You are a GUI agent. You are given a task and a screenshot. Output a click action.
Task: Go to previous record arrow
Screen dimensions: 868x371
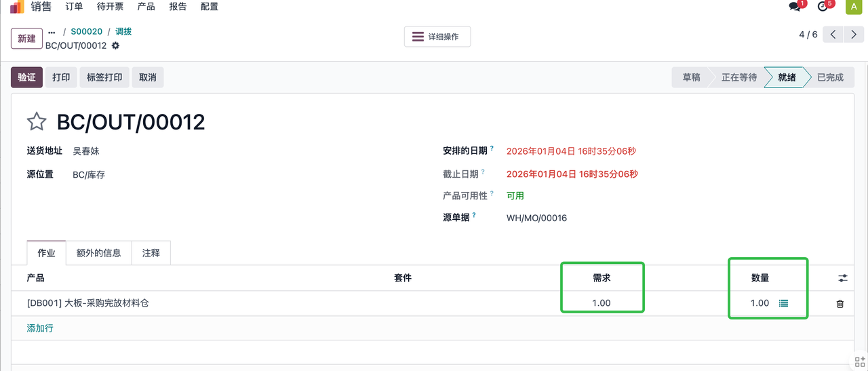pos(833,35)
